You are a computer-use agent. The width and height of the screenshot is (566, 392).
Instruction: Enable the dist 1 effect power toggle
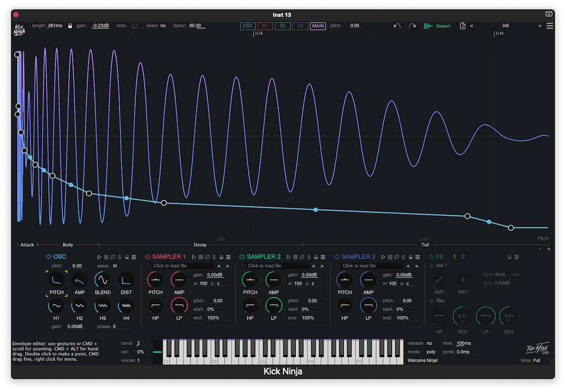[x=431, y=266]
